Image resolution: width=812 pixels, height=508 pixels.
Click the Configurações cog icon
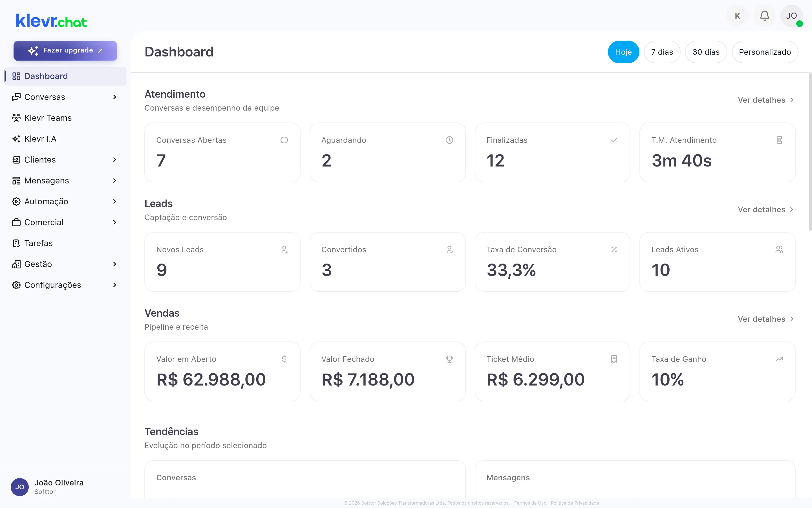[16, 285]
